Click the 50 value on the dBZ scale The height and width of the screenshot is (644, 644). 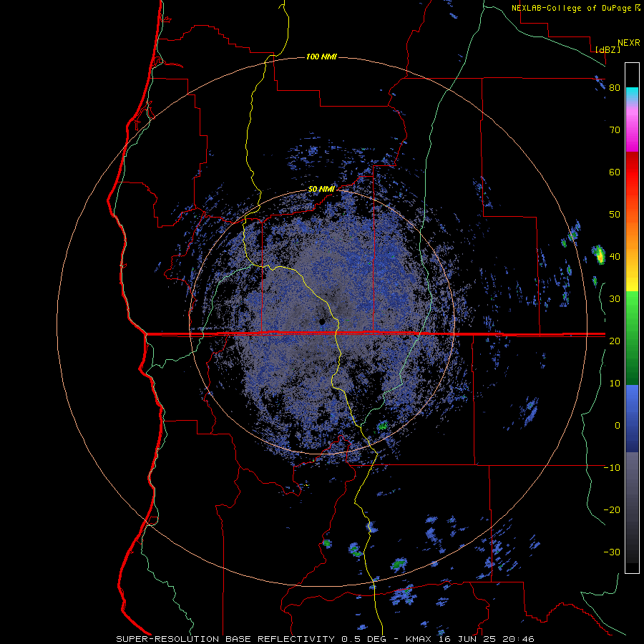(x=615, y=215)
